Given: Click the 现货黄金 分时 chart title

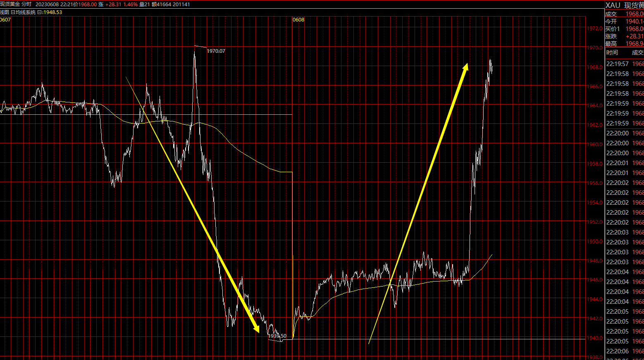Looking at the screenshot, I should tap(16, 4).
